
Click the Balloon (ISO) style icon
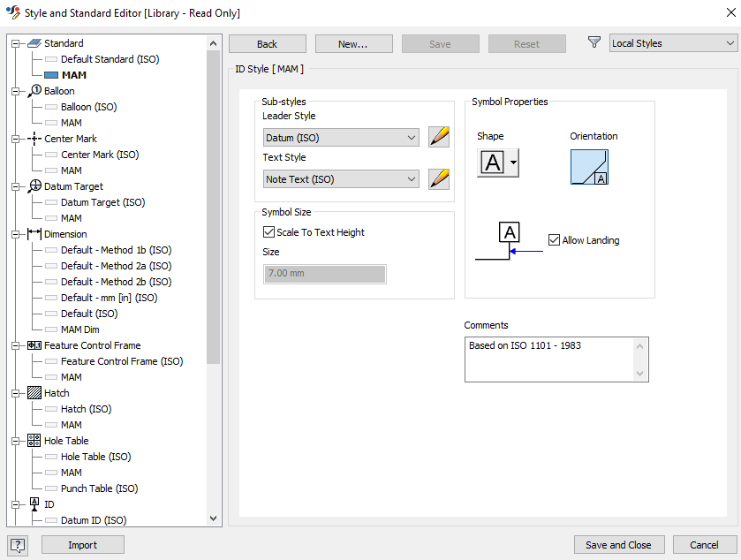[x=51, y=107]
